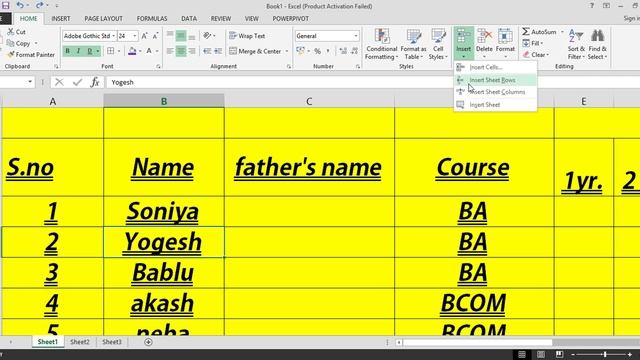Open Format as Table gallery

(x=413, y=44)
